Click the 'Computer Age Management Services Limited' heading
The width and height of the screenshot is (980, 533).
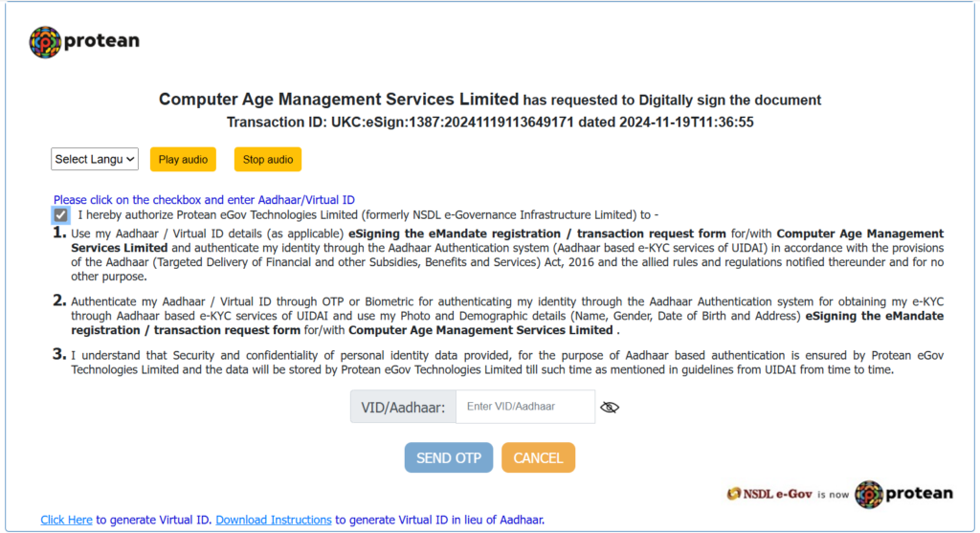(x=339, y=100)
